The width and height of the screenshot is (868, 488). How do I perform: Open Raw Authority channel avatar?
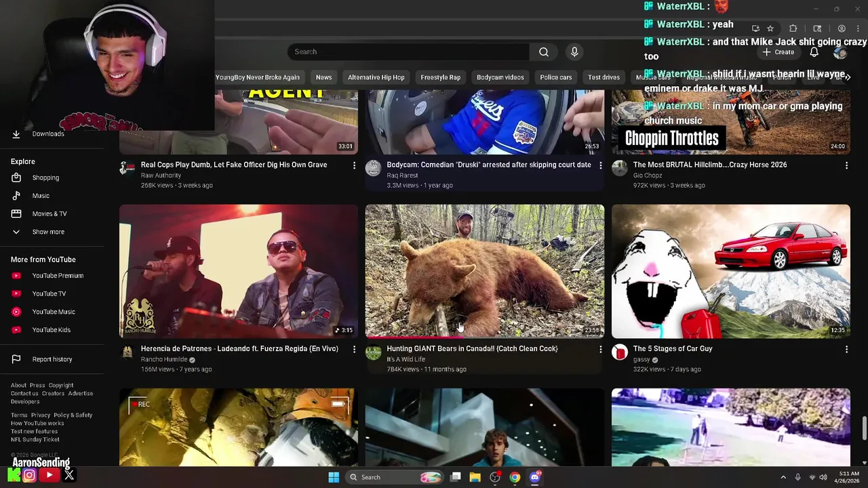click(127, 168)
